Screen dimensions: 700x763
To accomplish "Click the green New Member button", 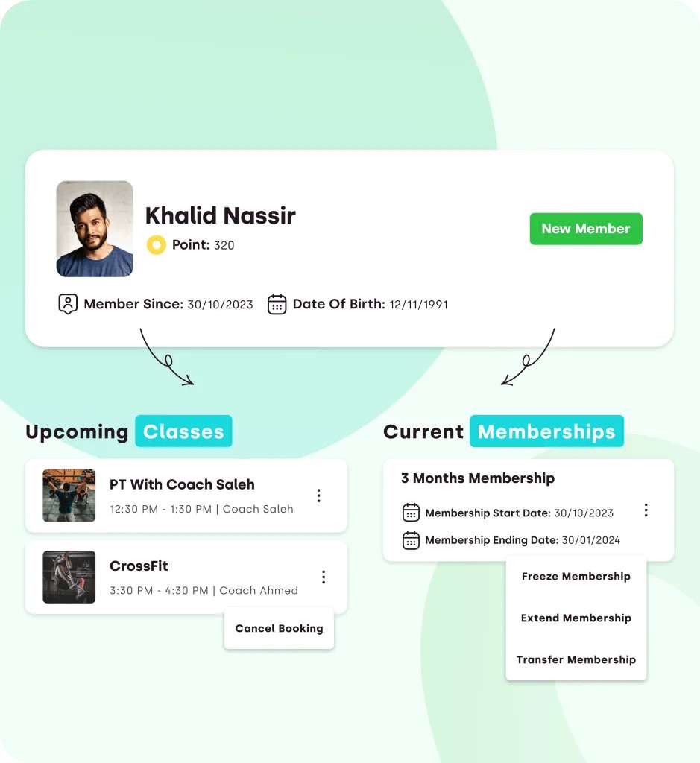I will point(586,229).
